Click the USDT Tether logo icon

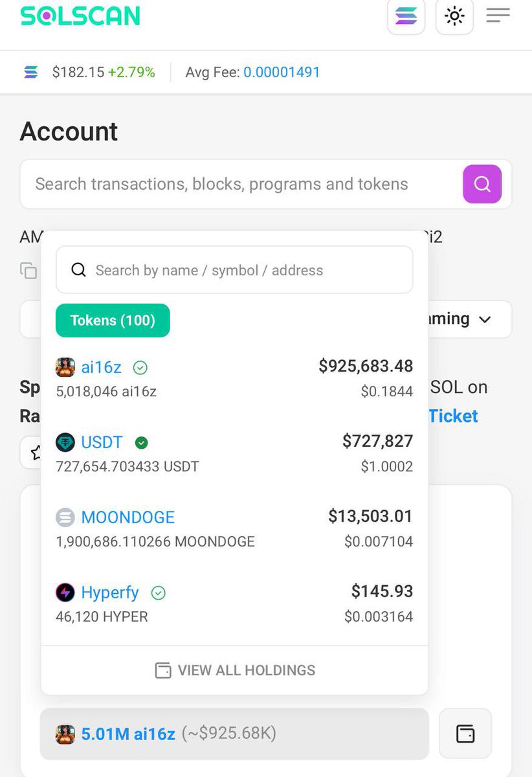pyautogui.click(x=65, y=443)
